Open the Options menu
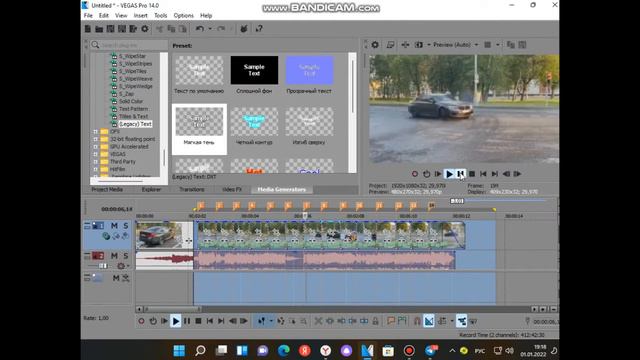640x360 pixels. pos(184,16)
